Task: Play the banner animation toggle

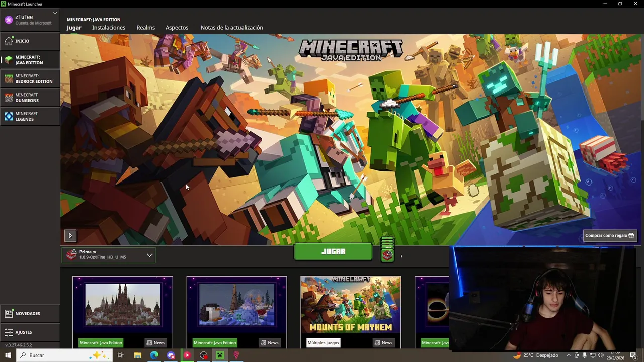Action: (70, 235)
